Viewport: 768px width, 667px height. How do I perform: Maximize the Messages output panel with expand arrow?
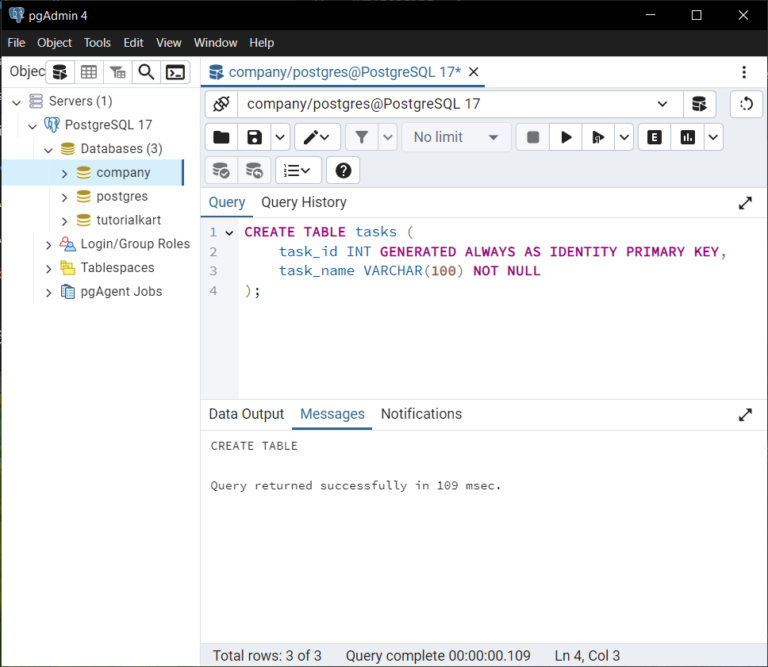tap(745, 414)
